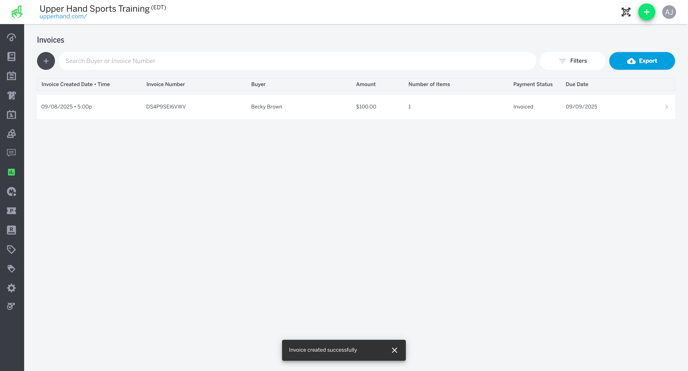Select the green reports chart icon
688x371 pixels.
coord(11,172)
